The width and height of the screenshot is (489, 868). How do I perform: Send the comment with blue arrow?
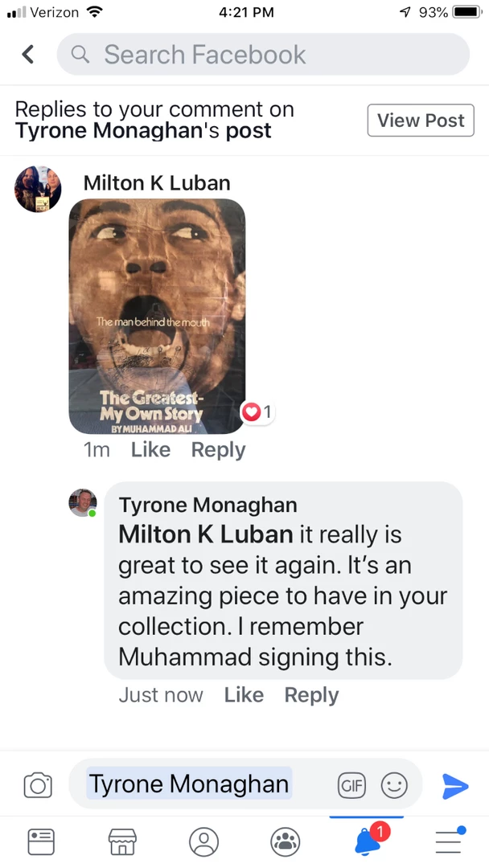tap(455, 785)
